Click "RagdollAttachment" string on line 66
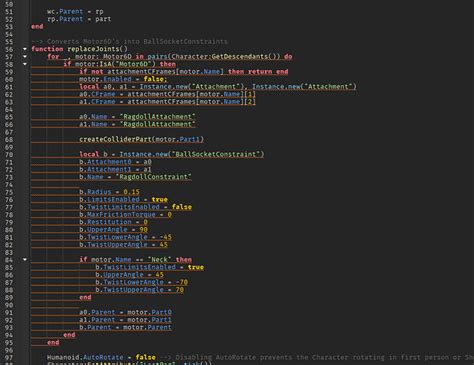 click(157, 124)
